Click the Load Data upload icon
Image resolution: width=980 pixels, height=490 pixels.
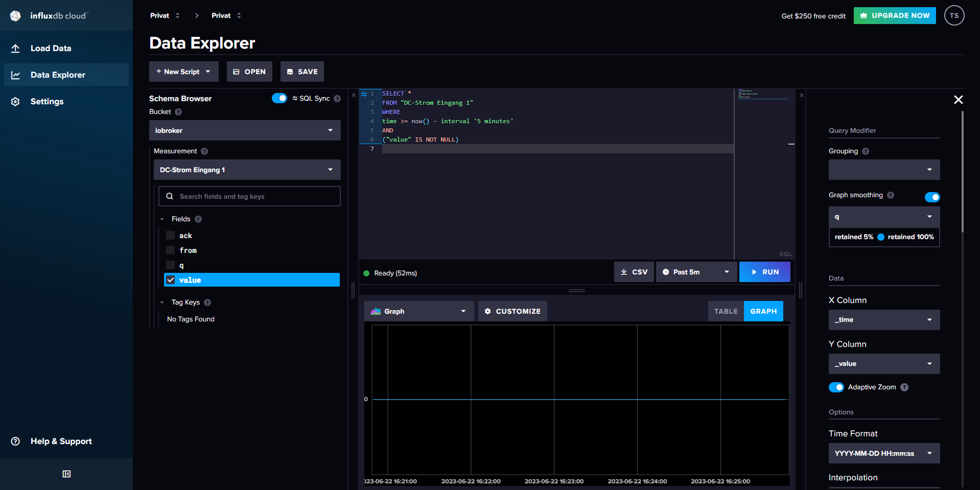(15, 48)
